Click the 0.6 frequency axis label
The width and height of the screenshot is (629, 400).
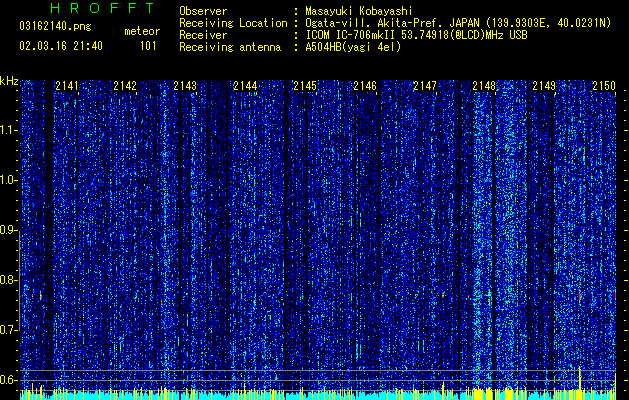(9, 380)
